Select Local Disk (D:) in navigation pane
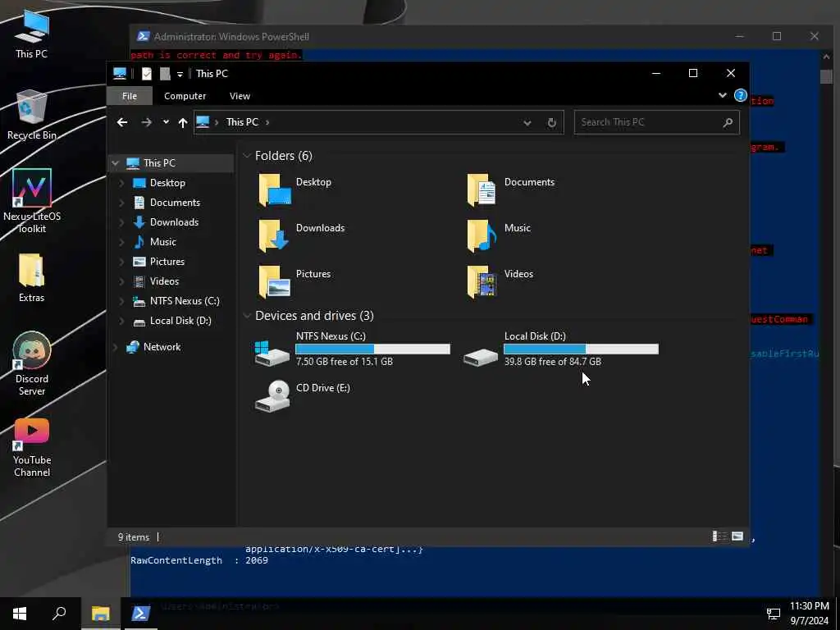Viewport: 840px width, 630px height. point(180,321)
